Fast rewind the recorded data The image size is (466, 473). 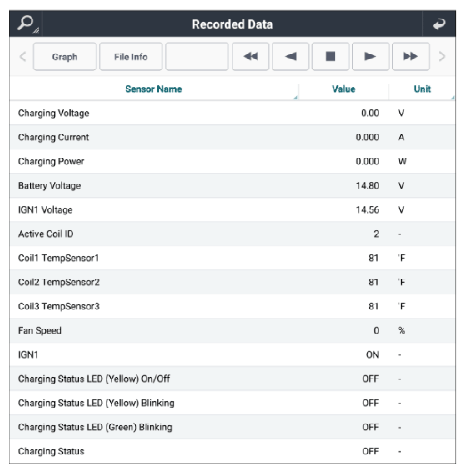click(x=250, y=56)
